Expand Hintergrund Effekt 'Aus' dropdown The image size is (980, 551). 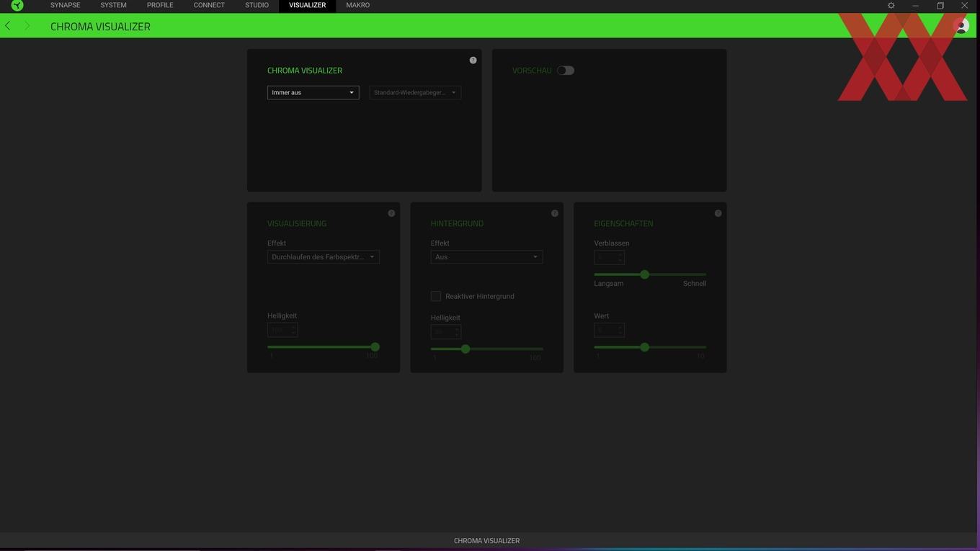pos(486,257)
